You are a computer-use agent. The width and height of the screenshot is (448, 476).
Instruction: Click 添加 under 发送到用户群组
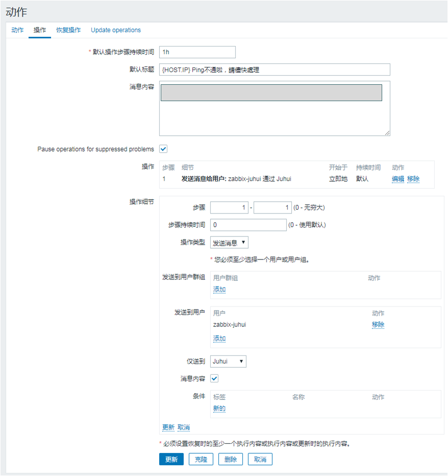point(219,289)
